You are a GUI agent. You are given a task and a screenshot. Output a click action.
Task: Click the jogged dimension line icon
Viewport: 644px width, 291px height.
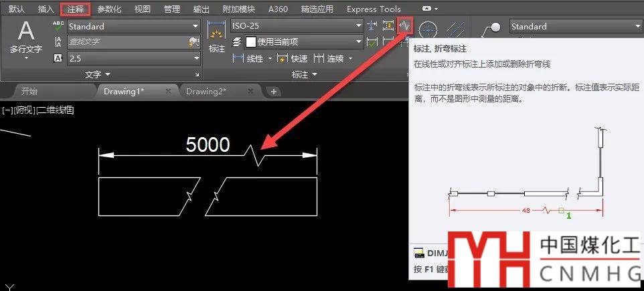pos(406,26)
